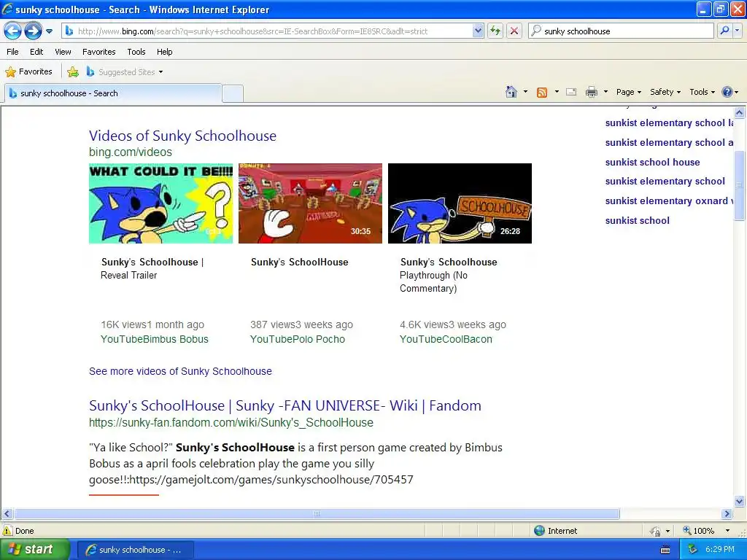Expand the Print dropdown arrow
The width and height of the screenshot is (747, 560).
click(605, 92)
